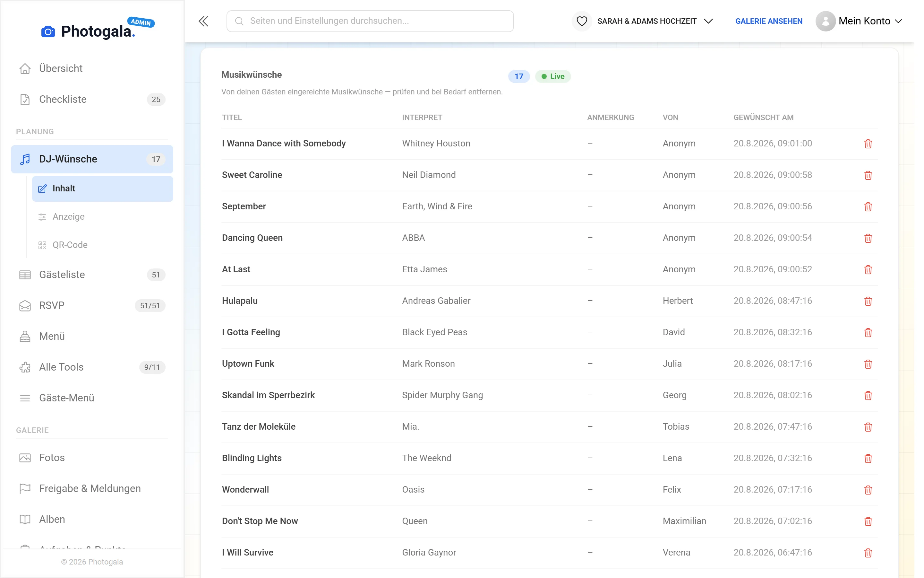Click the requester name "Verena"
The width and height of the screenshot is (924, 578).
point(676,552)
